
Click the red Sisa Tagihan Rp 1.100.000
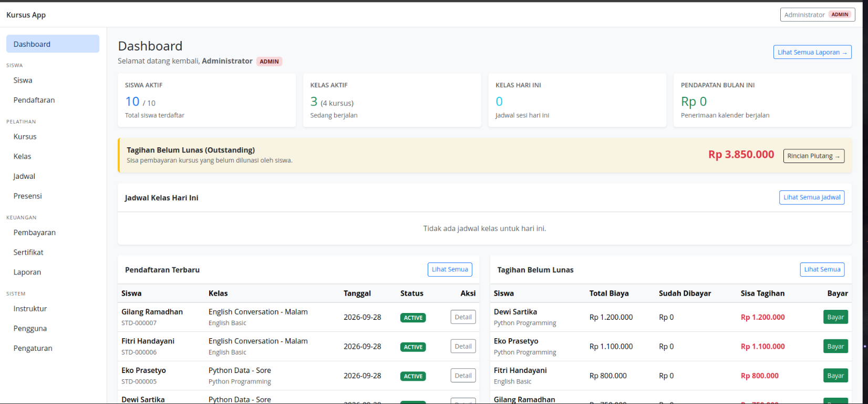[762, 347]
